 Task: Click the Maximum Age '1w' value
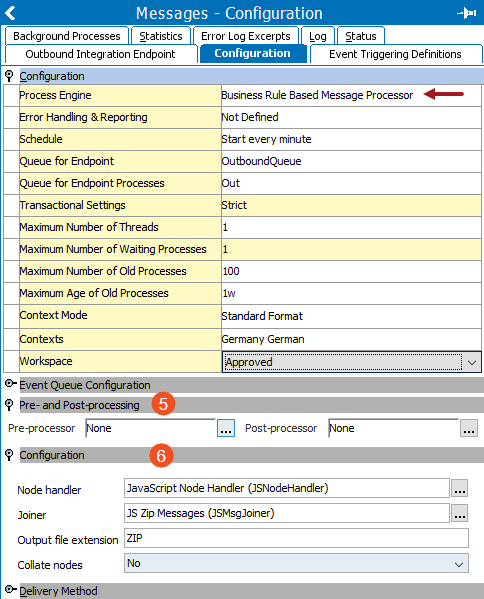pos(229,293)
